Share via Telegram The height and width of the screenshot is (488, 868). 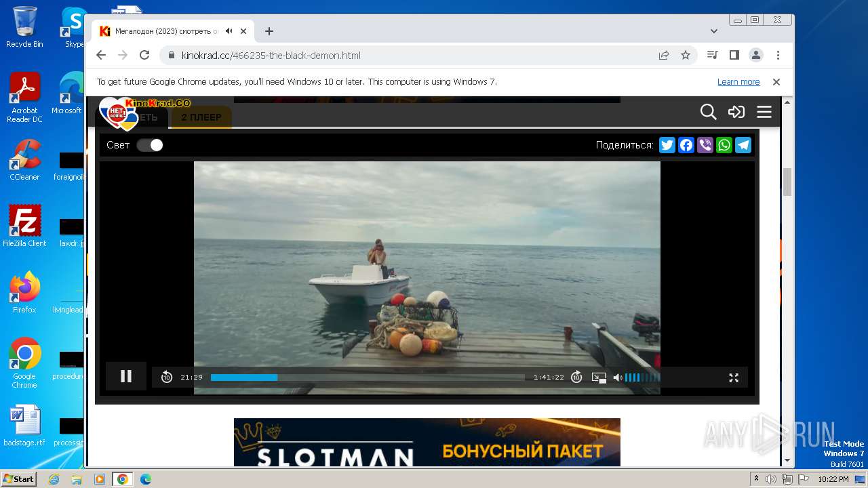(743, 145)
